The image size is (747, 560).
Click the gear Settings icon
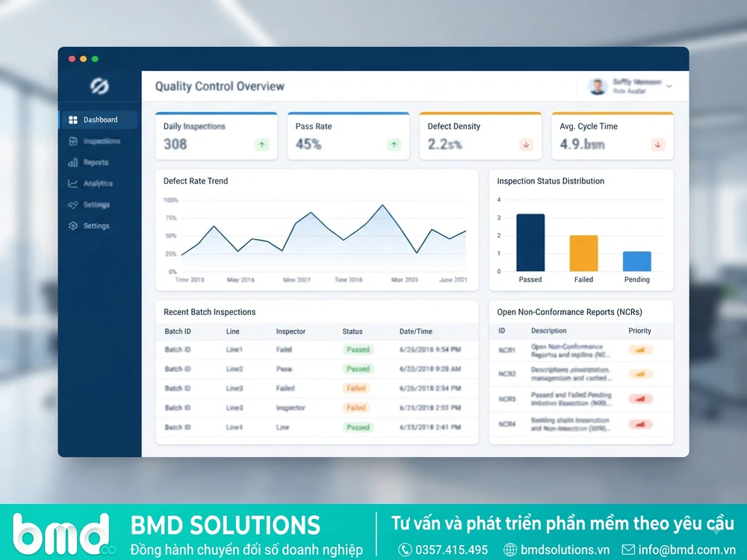click(x=73, y=225)
